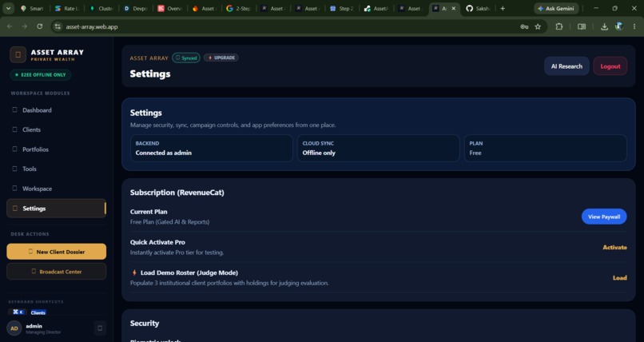The height and width of the screenshot is (342, 644).
Task: Click the browser forward arrow
Action: (25, 26)
